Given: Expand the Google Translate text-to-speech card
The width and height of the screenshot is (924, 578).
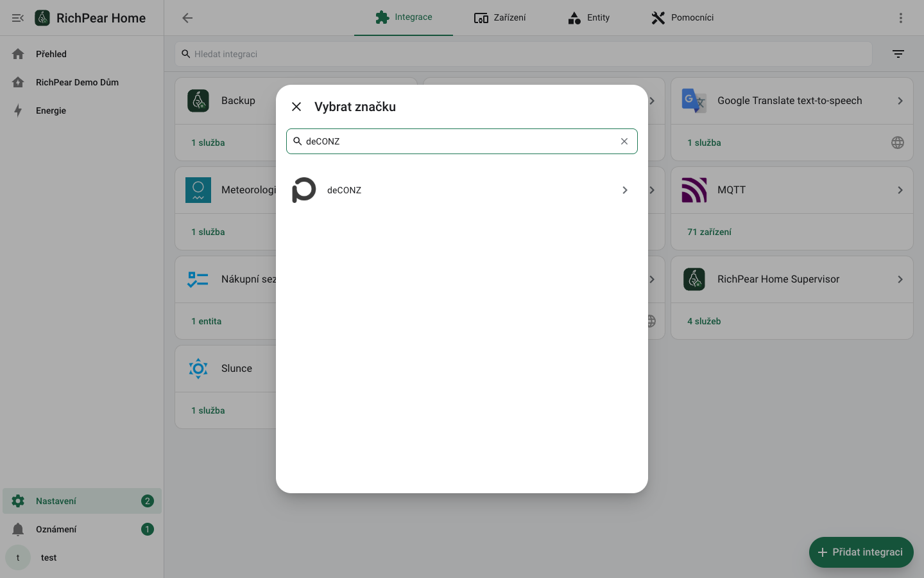Looking at the screenshot, I should point(900,101).
